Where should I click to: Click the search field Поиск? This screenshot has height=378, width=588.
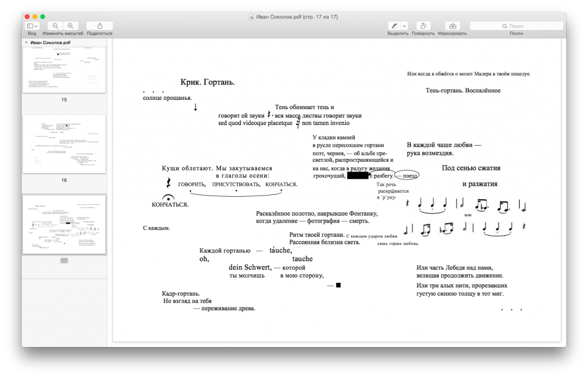point(516,26)
